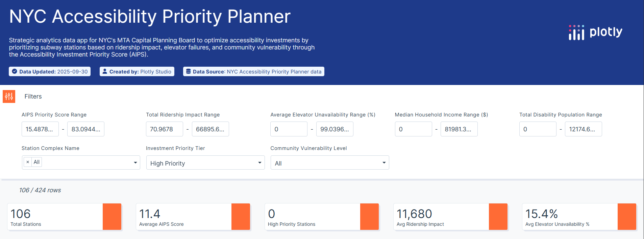Click the Data Source badge
This screenshot has height=239, width=644.
coord(253,71)
